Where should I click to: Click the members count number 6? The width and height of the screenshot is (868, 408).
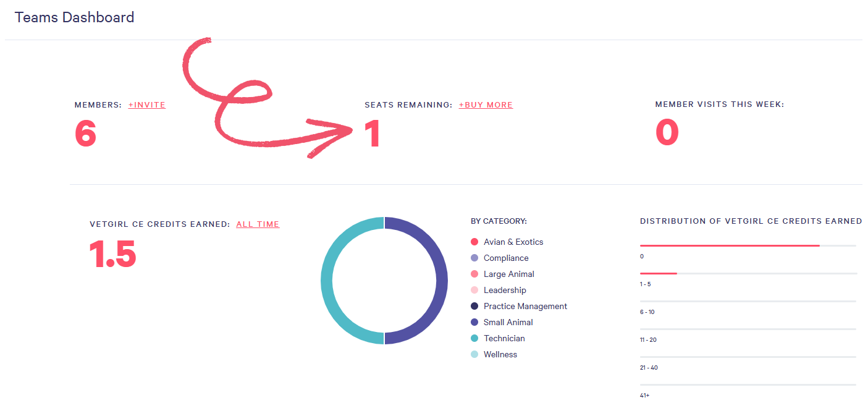tap(85, 134)
